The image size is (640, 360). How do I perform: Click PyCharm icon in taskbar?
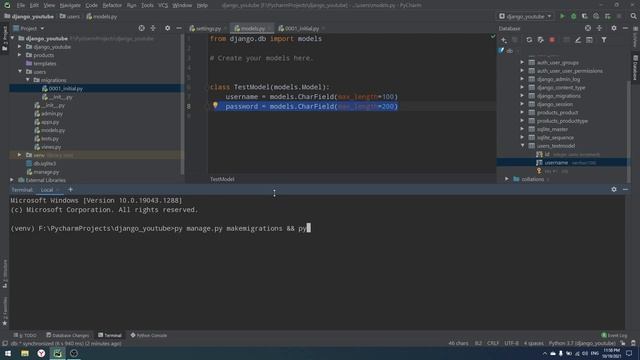pyautogui.click(x=58, y=353)
